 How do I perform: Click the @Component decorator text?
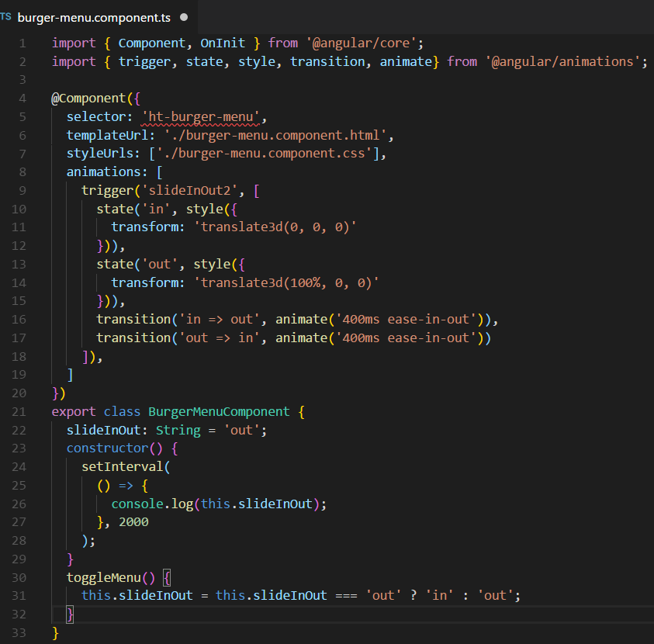pos(88,99)
